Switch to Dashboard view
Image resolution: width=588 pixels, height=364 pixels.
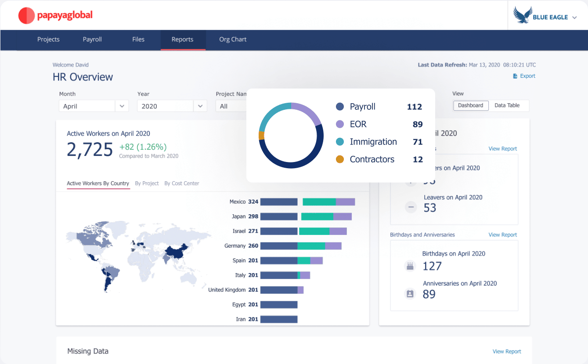click(x=471, y=105)
